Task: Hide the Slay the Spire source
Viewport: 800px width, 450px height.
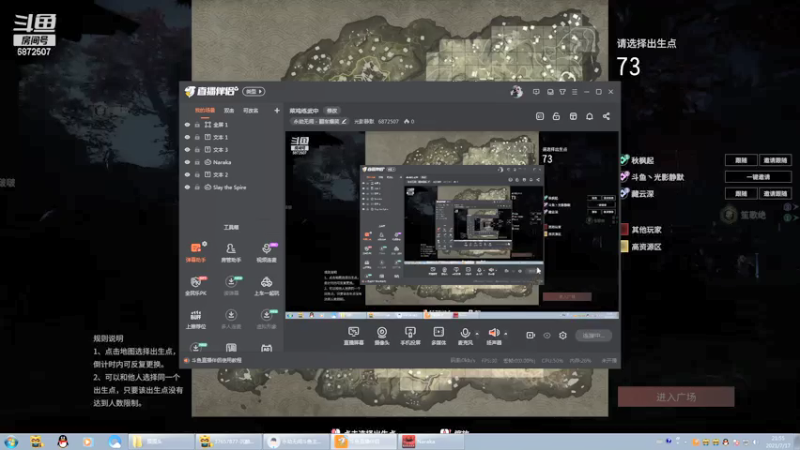Action: pyautogui.click(x=187, y=187)
